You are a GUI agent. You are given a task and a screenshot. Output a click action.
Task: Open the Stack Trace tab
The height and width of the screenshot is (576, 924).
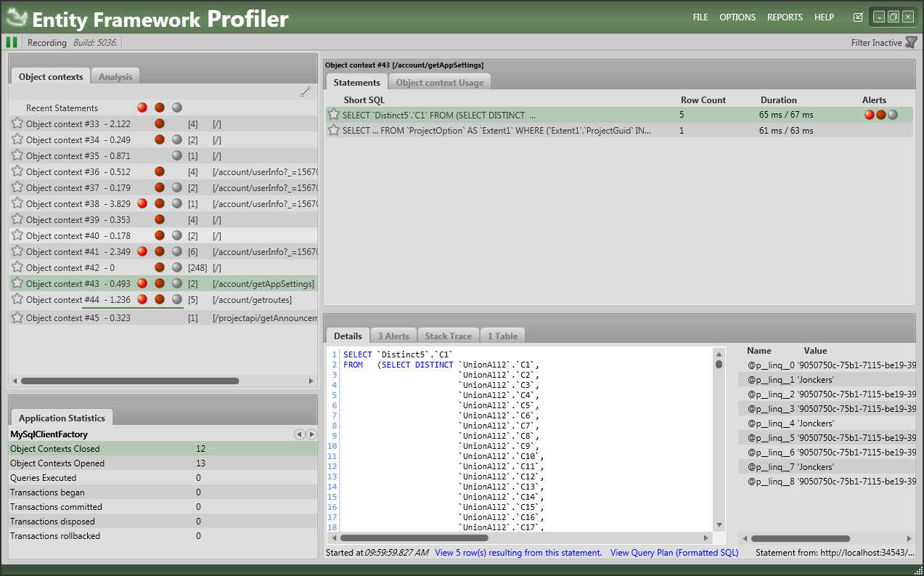point(448,336)
